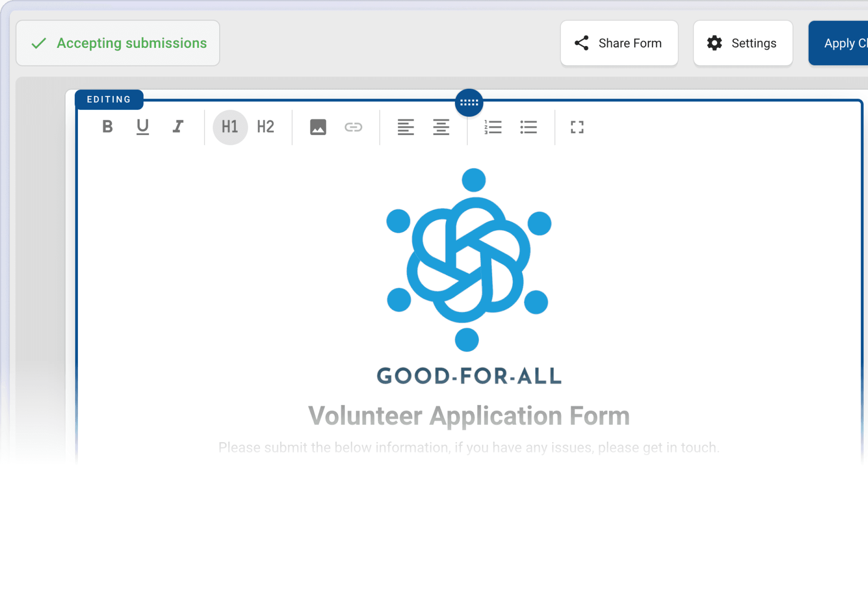Align text to the left

click(x=406, y=127)
